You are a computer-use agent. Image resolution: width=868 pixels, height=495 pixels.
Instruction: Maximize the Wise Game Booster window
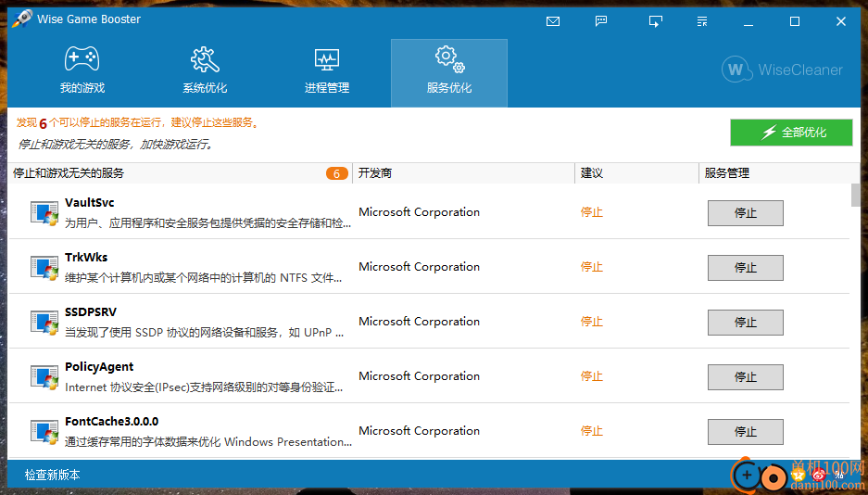(795, 21)
